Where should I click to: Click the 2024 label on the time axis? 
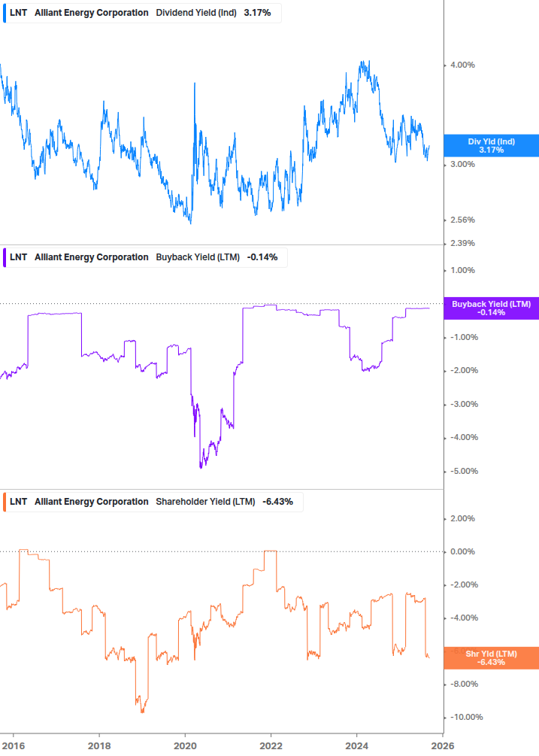(x=357, y=746)
